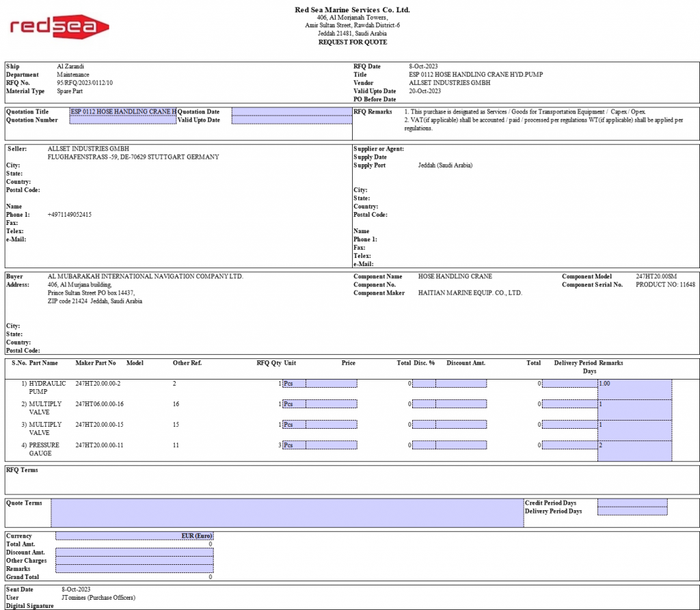Screen dimensions: 700x610
Task: Click Delivery Period Days field beside Quote Terms
Action: click(632, 512)
